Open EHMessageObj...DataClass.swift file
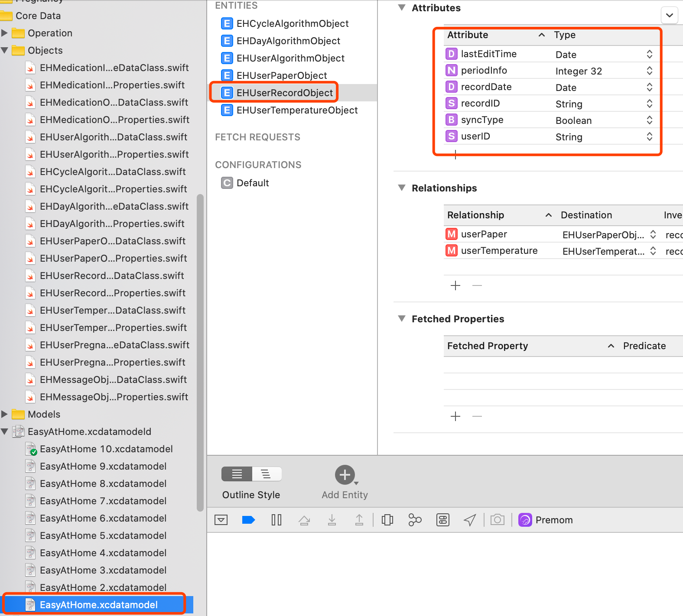 point(106,379)
